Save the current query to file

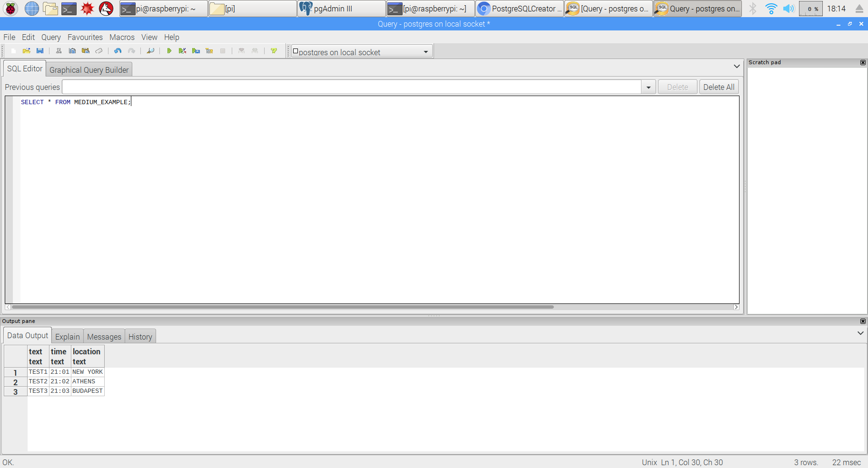pos(40,51)
